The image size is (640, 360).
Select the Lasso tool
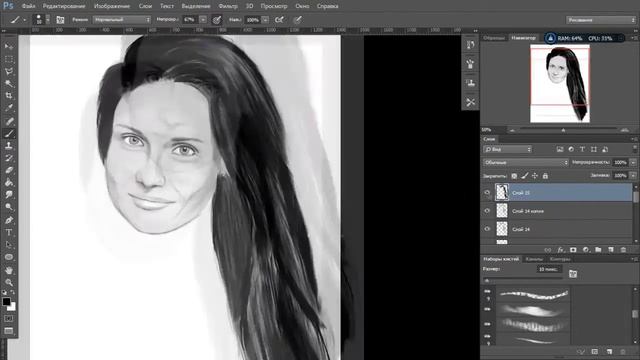pos(9,71)
